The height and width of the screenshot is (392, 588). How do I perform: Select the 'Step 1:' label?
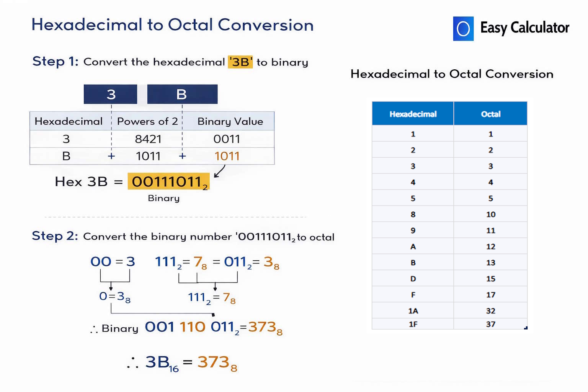tap(55, 61)
